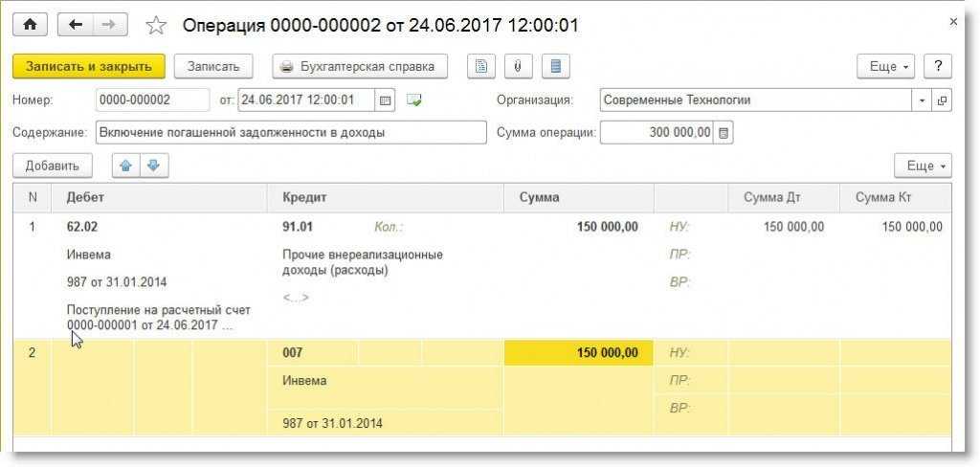The image size is (980, 467).
Task: Click the Организация input field
Action: [756, 100]
